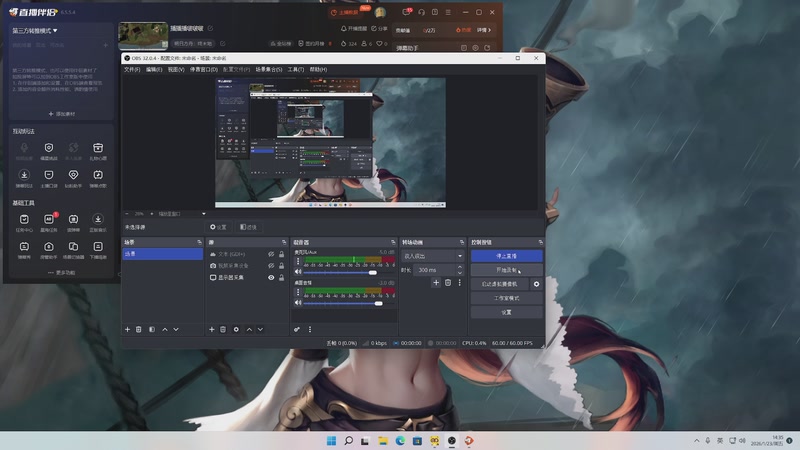
Task: Hide the 显示器采集 source with the eye icon
Action: [x=271, y=278]
